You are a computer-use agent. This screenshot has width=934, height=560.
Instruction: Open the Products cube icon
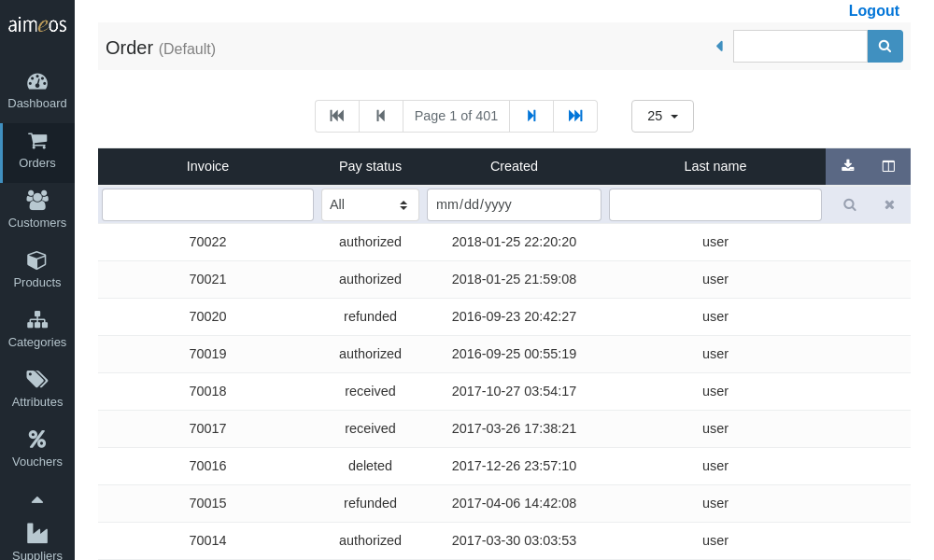click(37, 260)
